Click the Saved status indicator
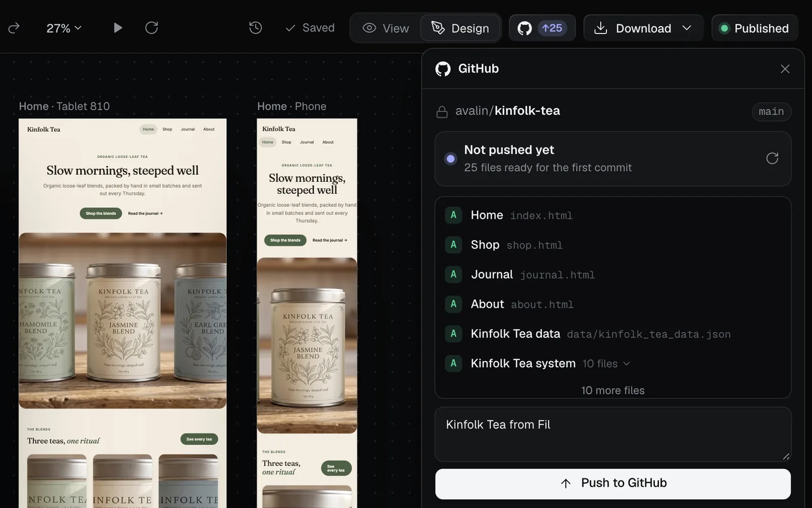 click(310, 28)
